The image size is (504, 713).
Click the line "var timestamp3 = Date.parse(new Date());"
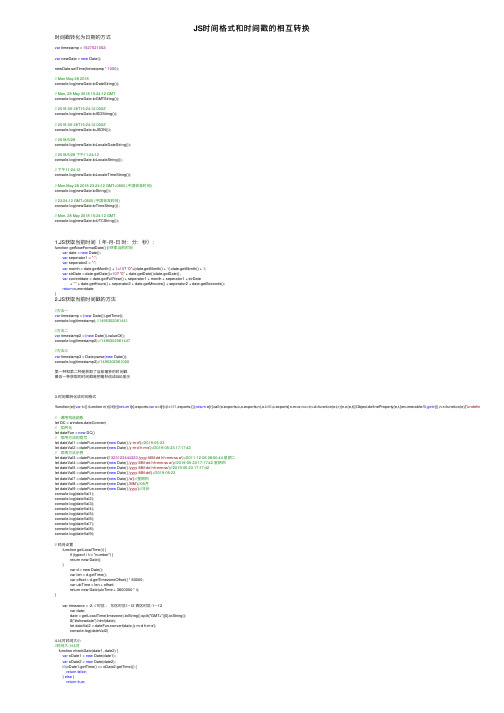point(91,356)
